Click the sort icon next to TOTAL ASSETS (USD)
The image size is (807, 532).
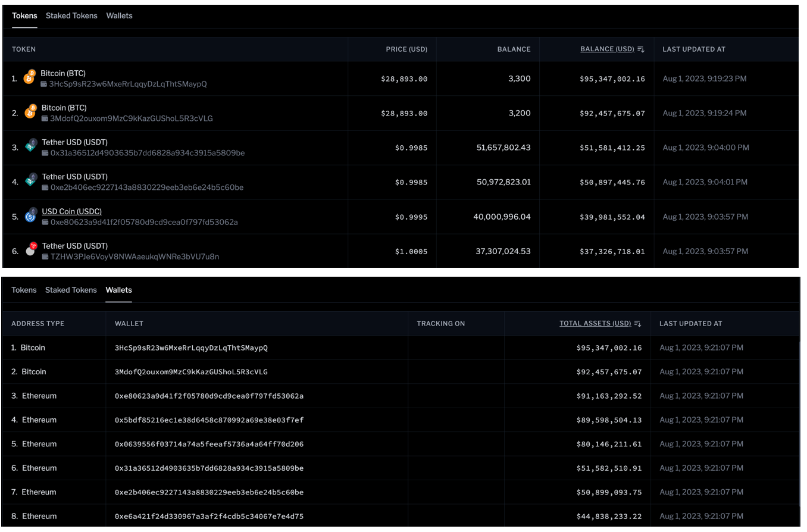pos(637,324)
